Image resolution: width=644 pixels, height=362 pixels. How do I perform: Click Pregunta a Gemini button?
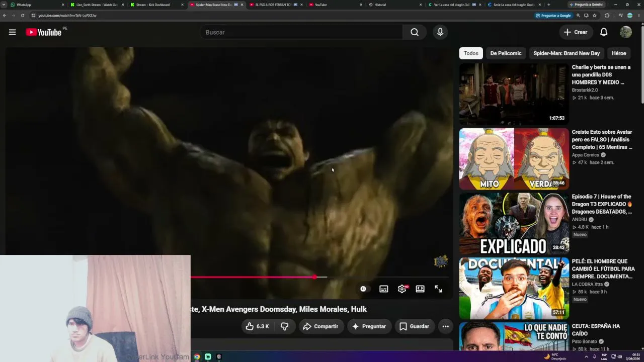(586, 5)
